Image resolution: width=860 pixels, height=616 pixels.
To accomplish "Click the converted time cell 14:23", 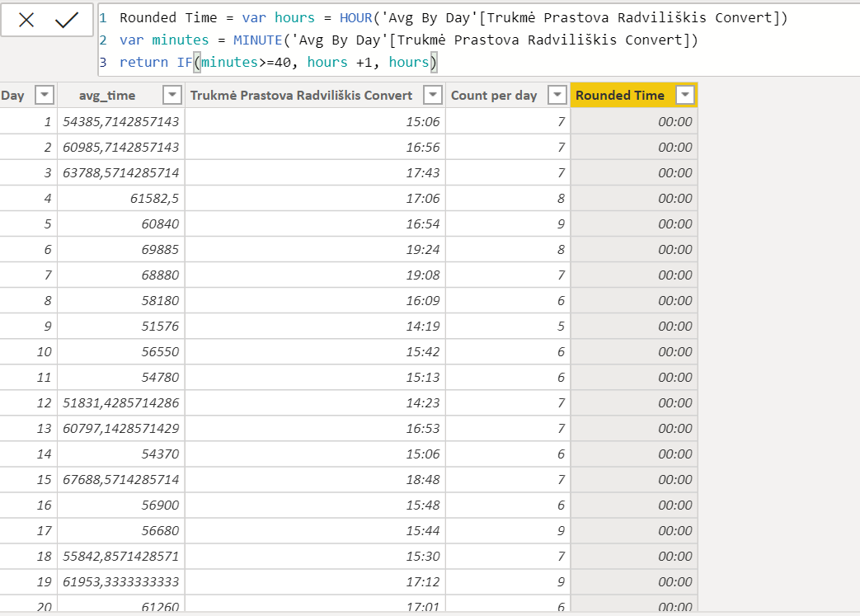I will (315, 402).
